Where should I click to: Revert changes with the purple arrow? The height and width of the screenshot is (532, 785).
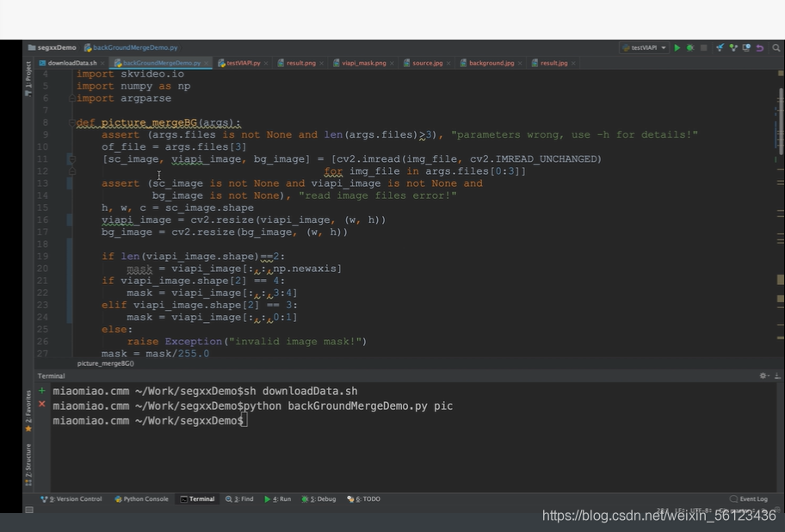759,48
